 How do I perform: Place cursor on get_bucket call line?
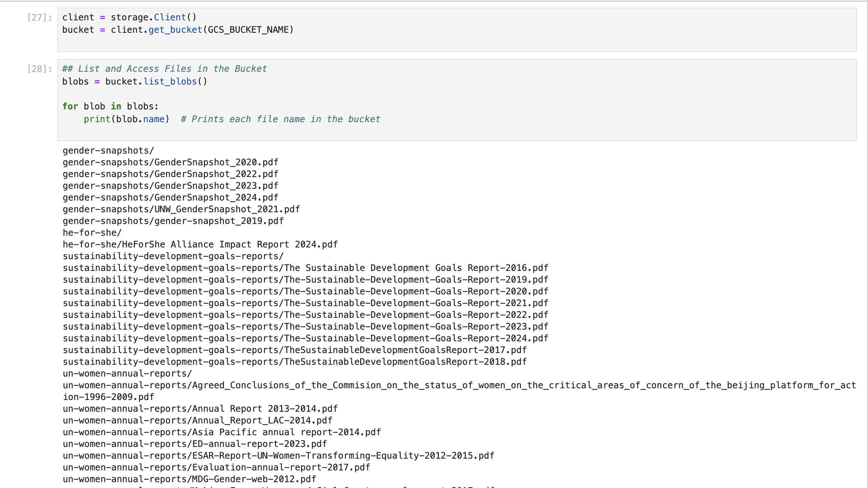177,30
